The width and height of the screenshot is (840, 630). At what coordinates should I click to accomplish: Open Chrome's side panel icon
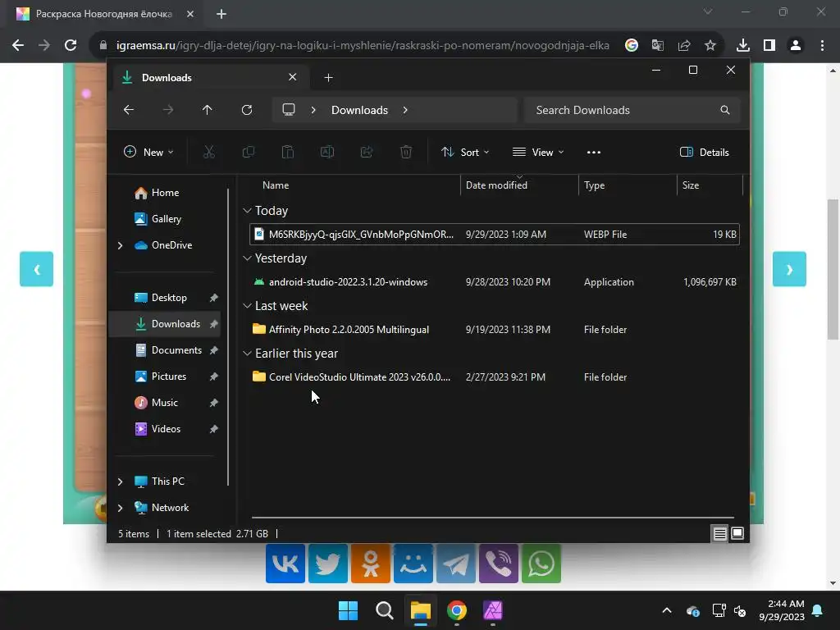[x=769, y=46]
